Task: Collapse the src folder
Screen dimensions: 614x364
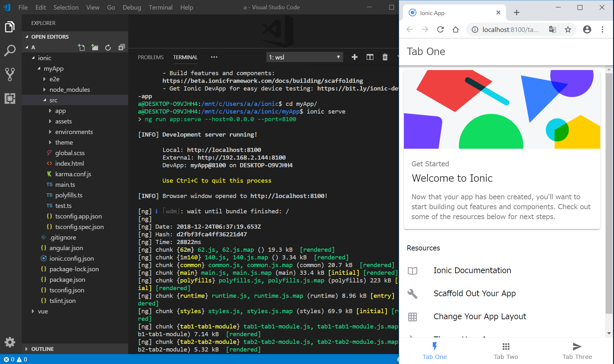Action: point(53,100)
